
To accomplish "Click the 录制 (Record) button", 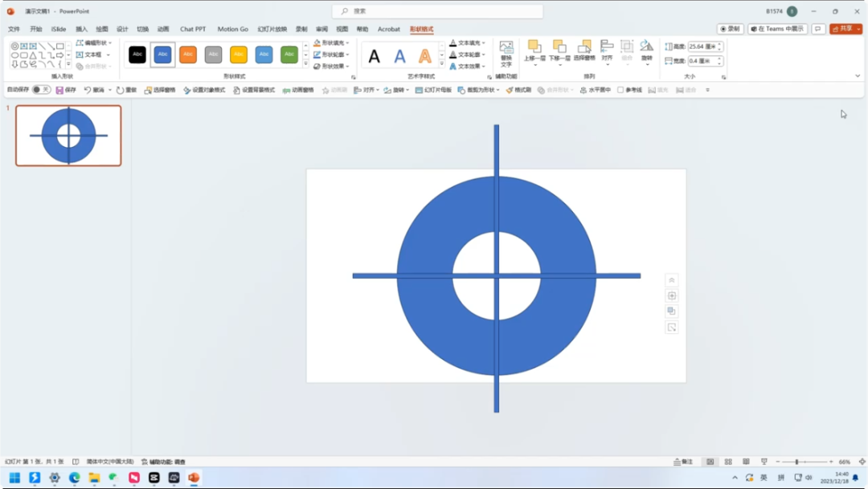I will 730,29.
